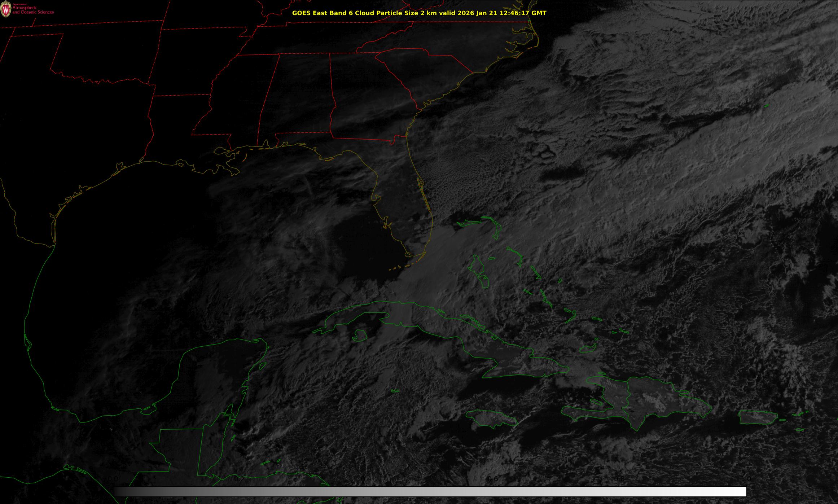The image size is (838, 504).
Task: Click the 0.6 colorbar tick label
Action: tap(492, 479)
